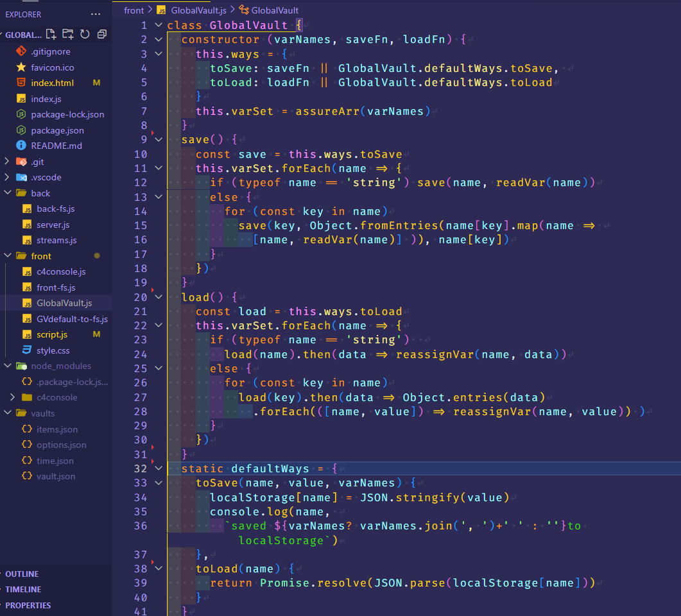This screenshot has height=616, width=681.
Task: Open script.js in the front folder
Action: [x=52, y=335]
